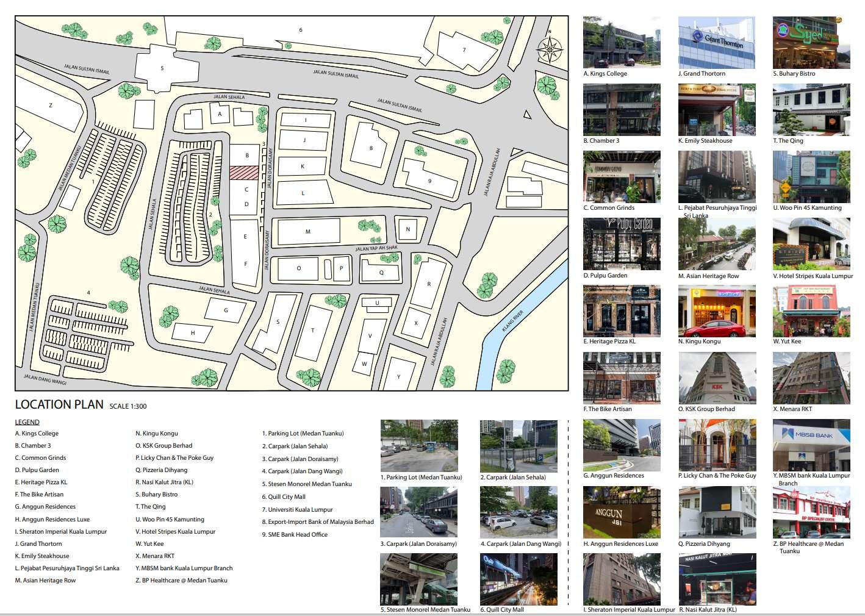The width and height of the screenshot is (865, 616).
Task: Click legend entry 'T. The Qing'
Action: 151,507
